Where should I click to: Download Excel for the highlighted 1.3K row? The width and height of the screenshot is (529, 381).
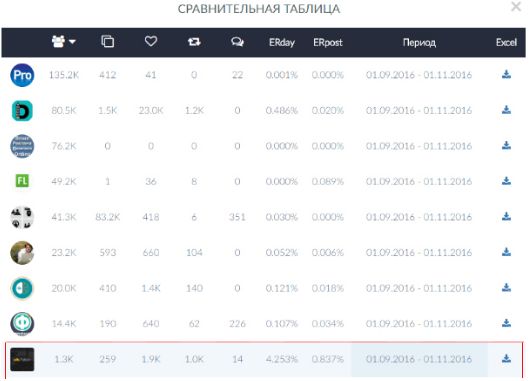pyautogui.click(x=506, y=358)
